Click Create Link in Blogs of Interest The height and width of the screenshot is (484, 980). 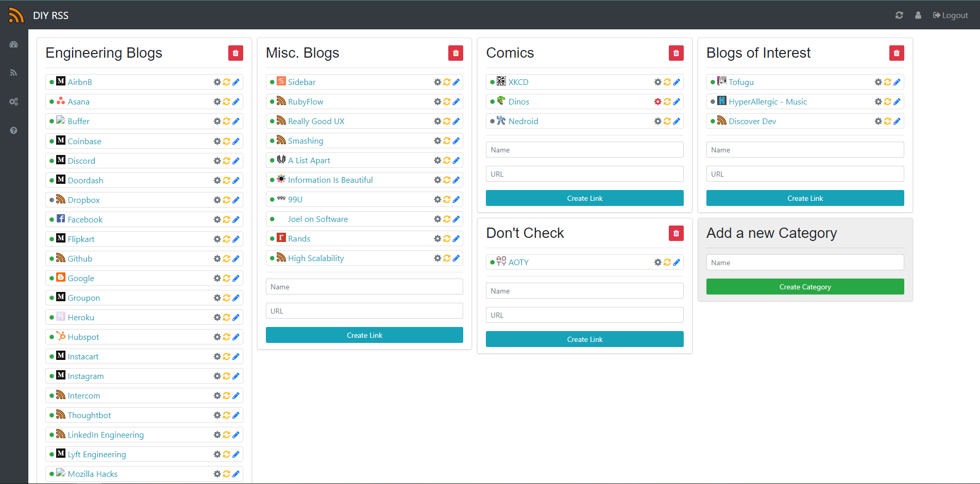coord(805,198)
